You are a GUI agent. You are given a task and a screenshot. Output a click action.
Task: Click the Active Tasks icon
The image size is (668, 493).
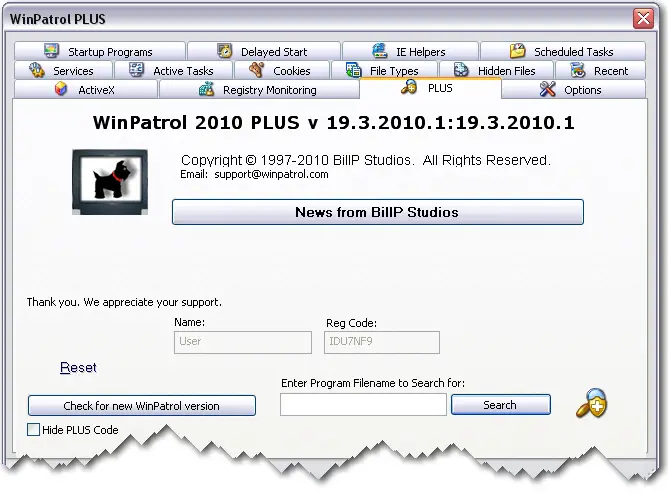(136, 70)
